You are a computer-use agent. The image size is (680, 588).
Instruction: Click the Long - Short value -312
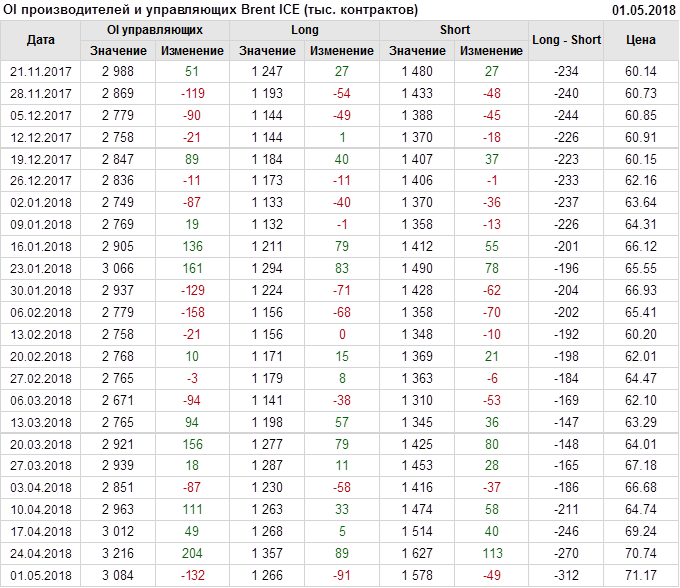[567, 576]
